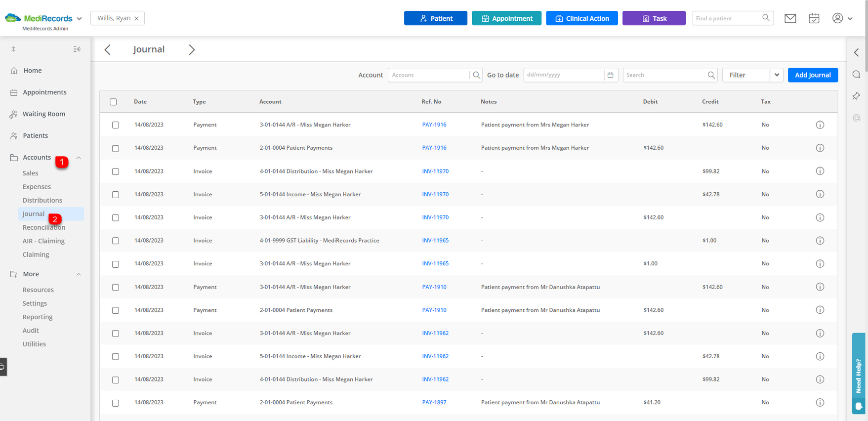The height and width of the screenshot is (421, 868).
Task: Click the Account field search magnifier icon
Action: click(476, 75)
